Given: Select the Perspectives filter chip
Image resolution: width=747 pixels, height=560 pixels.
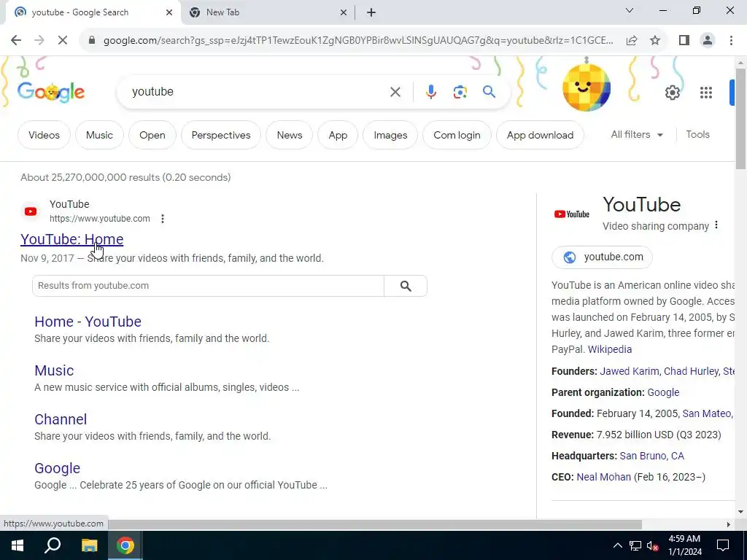Looking at the screenshot, I should pos(220,135).
